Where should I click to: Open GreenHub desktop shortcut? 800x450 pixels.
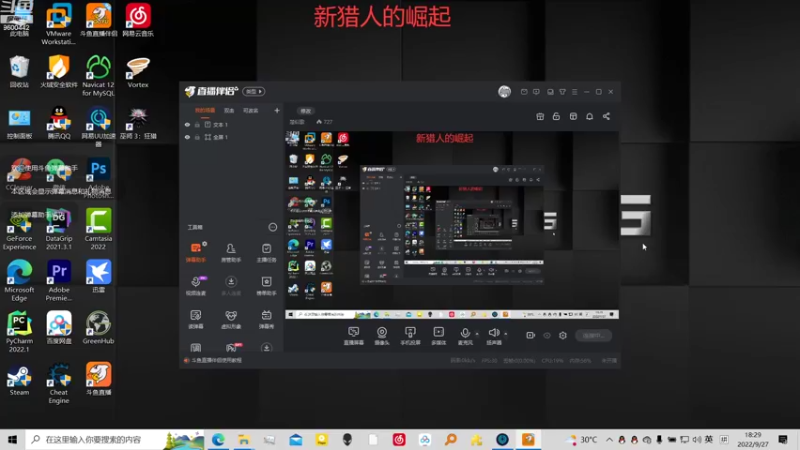pos(98,328)
